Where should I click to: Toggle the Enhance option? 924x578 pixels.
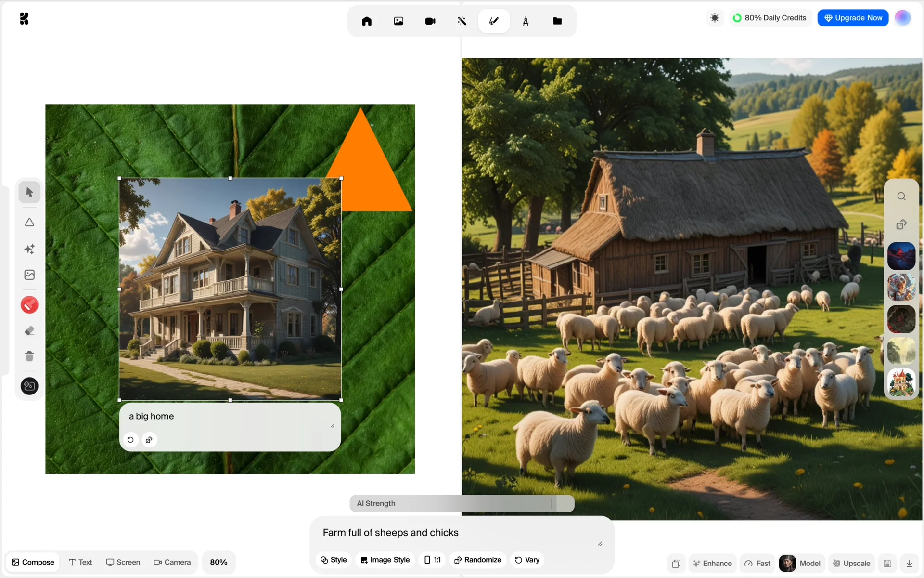(712, 563)
